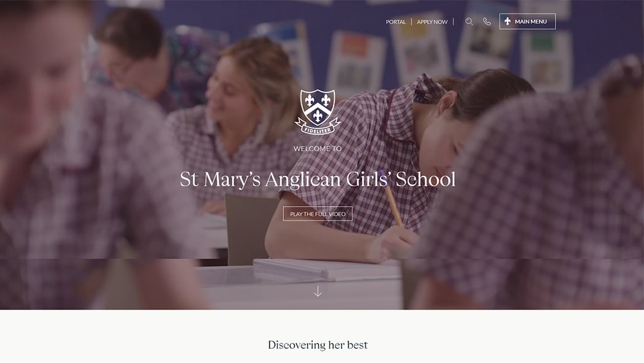Open the Main Menu button
This screenshot has width=644, height=363.
[x=527, y=22]
